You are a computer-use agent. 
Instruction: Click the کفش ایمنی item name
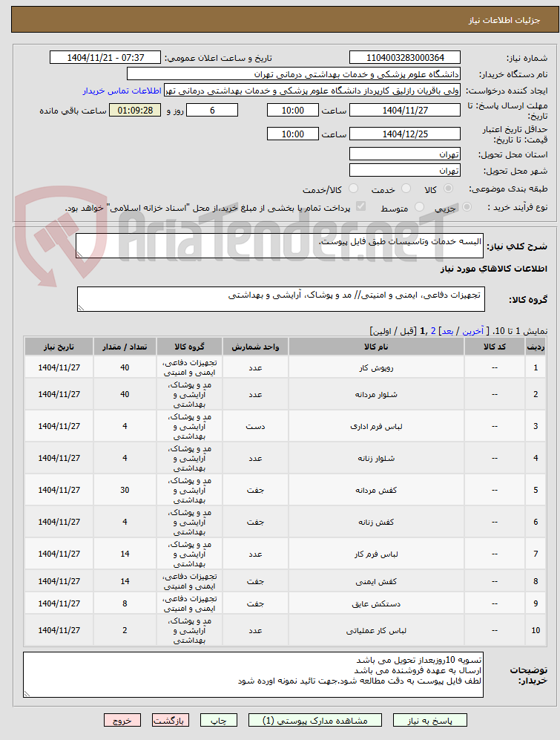[376, 581]
